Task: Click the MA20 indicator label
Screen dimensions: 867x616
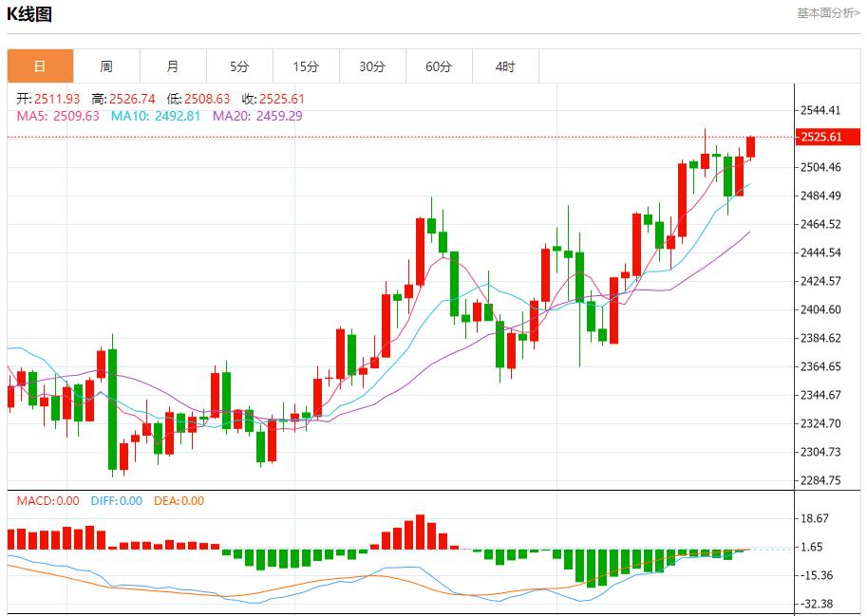Action: 257,116
